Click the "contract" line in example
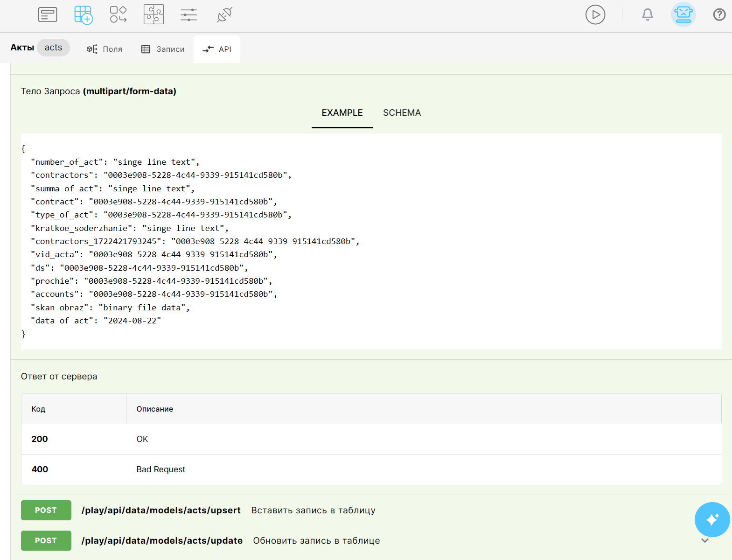The width and height of the screenshot is (732, 560). point(154,202)
